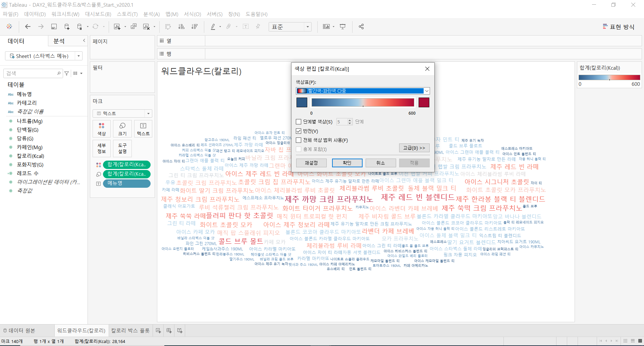Pause auto updates icon
Image resolution: width=644 pixels, height=346 pixels.
click(79, 26)
